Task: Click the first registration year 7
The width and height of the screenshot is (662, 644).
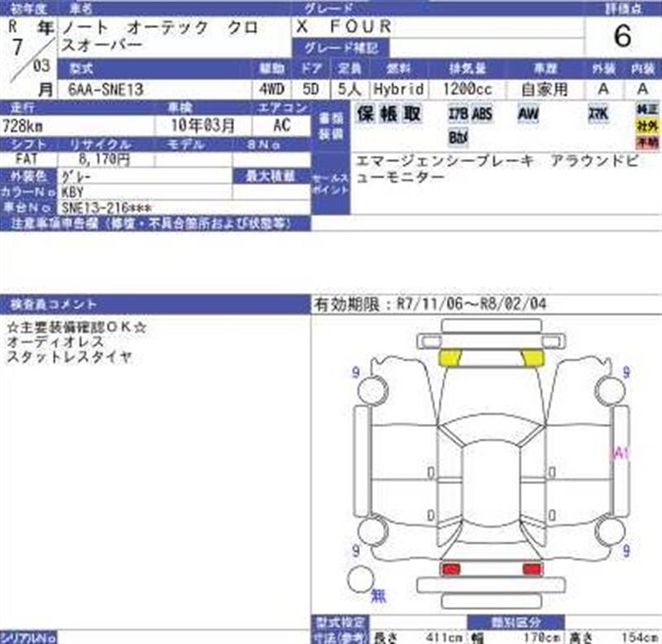Action: [17, 47]
